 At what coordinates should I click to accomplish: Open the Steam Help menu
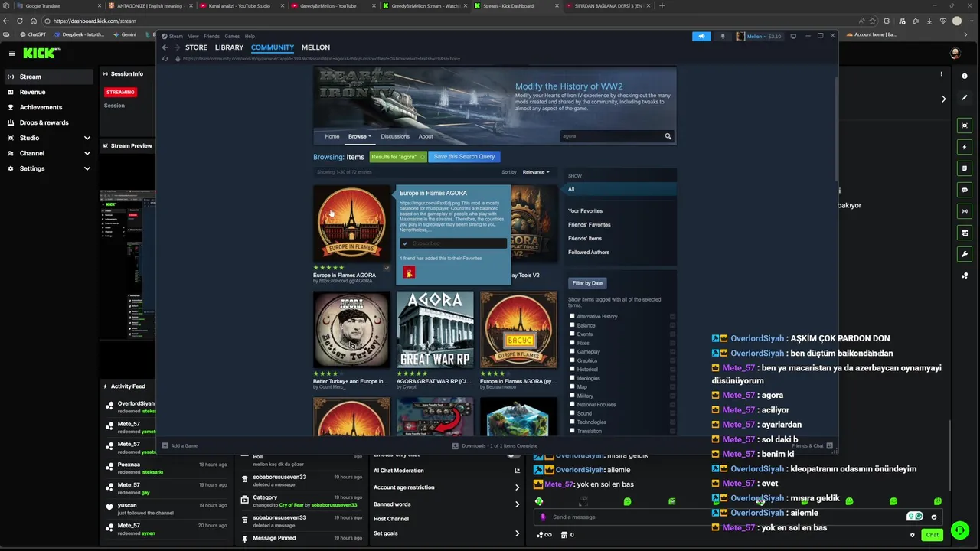[x=250, y=36]
